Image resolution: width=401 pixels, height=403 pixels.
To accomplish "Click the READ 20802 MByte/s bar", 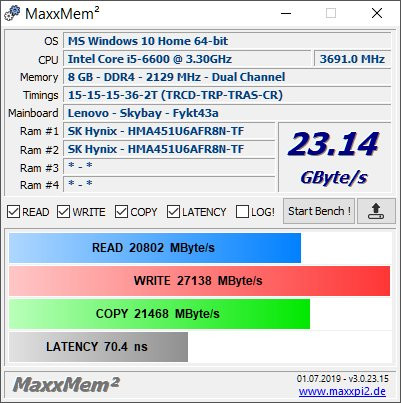I will [x=155, y=248].
